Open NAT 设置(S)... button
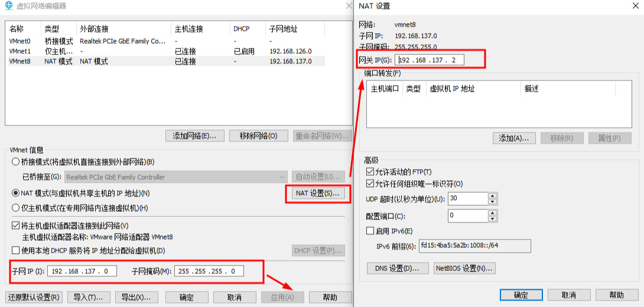 click(317, 193)
